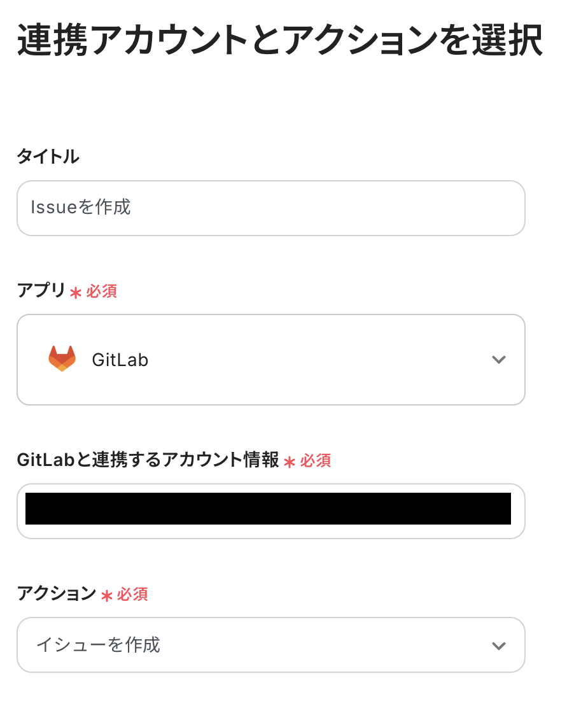Click the blacked-out account name bar

point(268,509)
